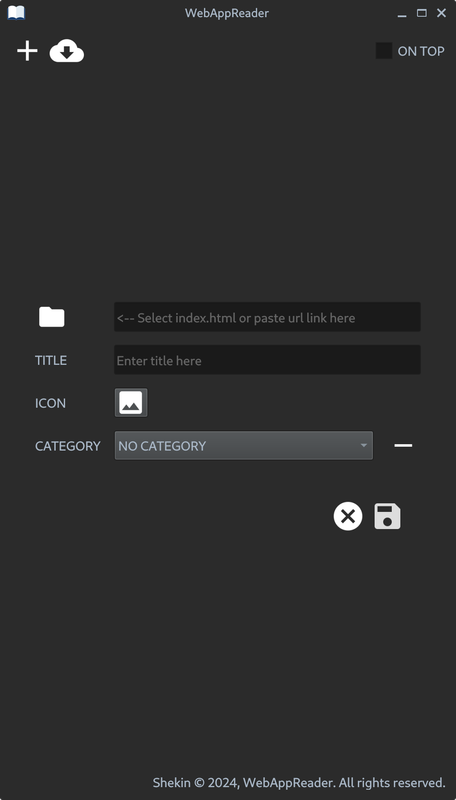456x800 pixels.
Task: Save the entry with the floppy disk icon
Action: [x=387, y=516]
